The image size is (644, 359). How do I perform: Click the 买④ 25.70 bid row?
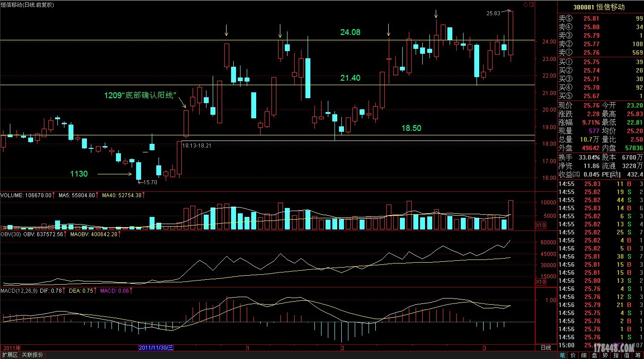(x=600, y=87)
